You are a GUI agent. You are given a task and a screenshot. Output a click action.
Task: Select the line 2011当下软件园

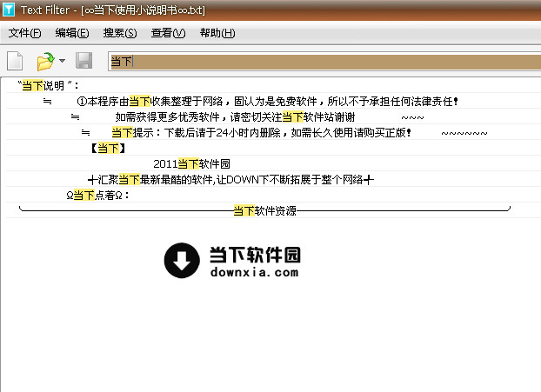click(274, 163)
